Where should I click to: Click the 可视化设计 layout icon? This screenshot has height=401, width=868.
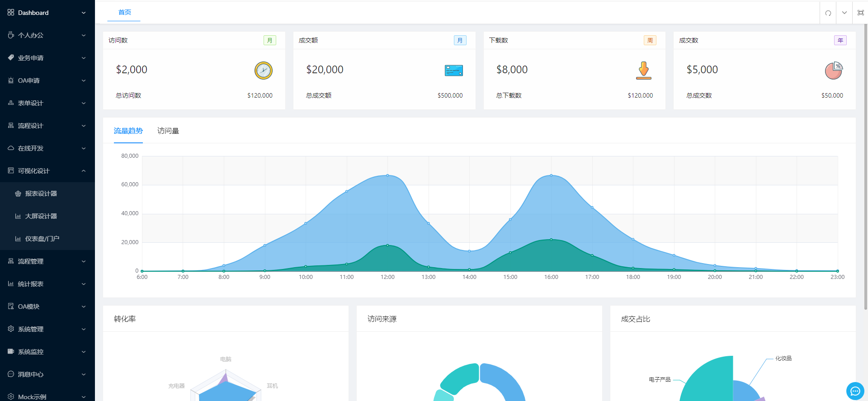[11, 170]
